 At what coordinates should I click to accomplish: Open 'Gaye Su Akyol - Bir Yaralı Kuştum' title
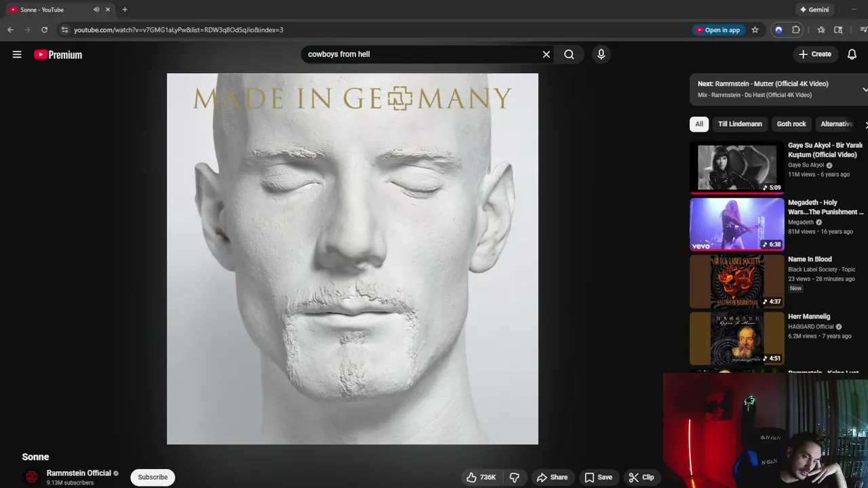825,150
